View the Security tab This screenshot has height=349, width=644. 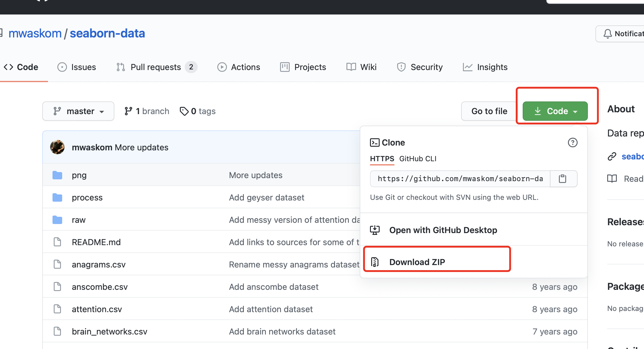pyautogui.click(x=420, y=67)
